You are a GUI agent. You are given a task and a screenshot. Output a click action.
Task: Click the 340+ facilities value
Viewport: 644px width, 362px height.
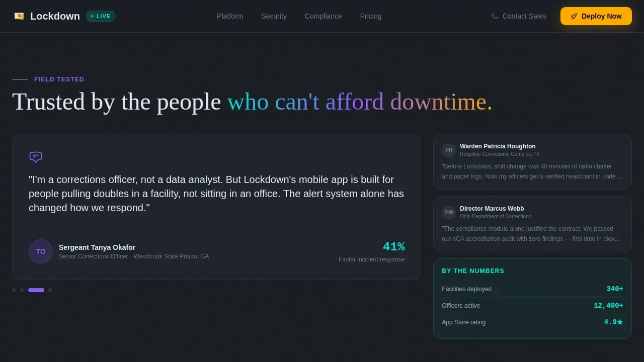(x=615, y=289)
